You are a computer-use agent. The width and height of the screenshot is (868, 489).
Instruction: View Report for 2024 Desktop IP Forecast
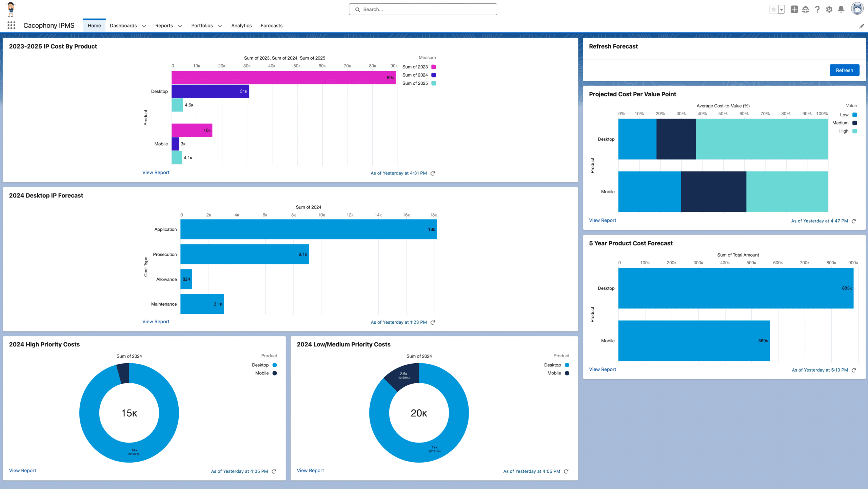pos(156,322)
